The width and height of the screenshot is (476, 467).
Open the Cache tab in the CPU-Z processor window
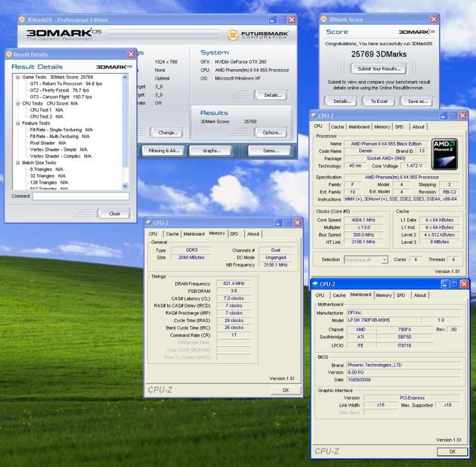point(337,127)
